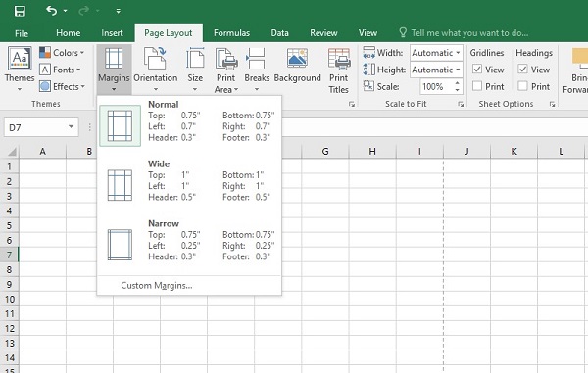Switch to the View tab

[367, 33]
